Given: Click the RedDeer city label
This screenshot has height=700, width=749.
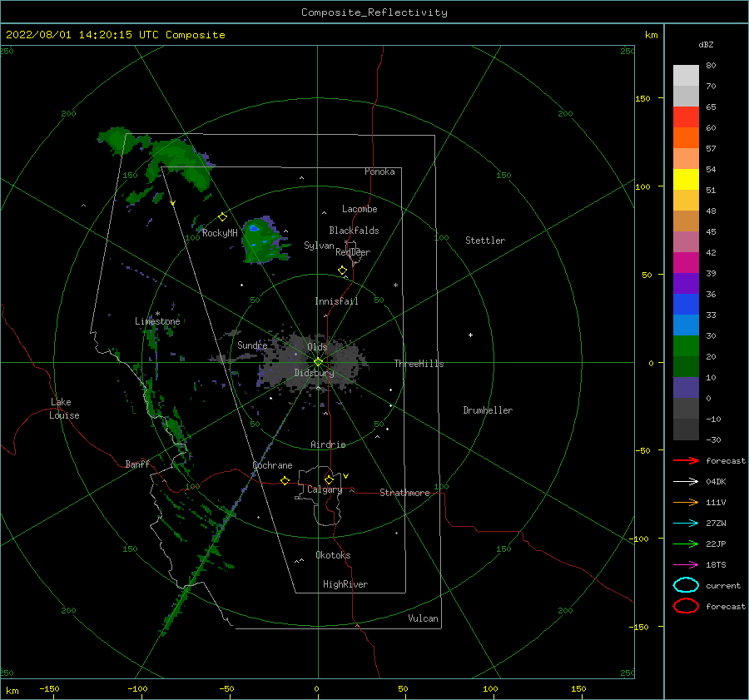Looking at the screenshot, I should (353, 252).
